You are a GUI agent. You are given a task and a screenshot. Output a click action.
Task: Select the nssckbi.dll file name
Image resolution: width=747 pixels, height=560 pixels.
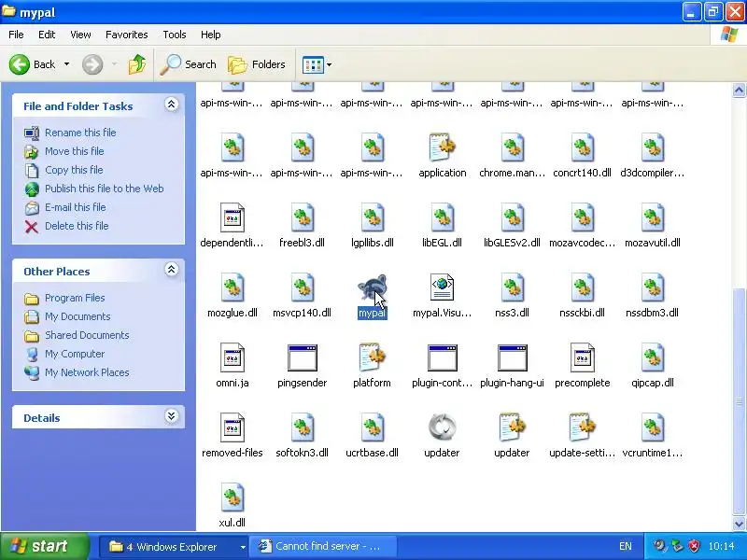coord(582,313)
